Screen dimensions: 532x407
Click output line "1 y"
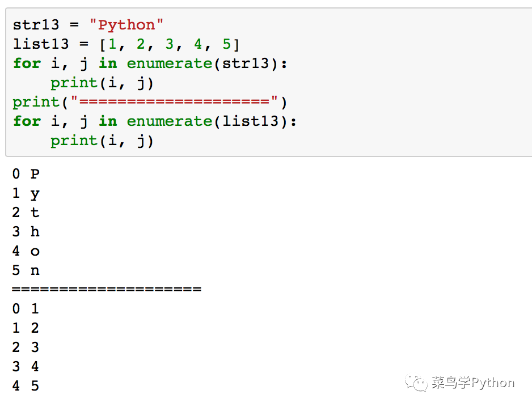tap(26, 193)
